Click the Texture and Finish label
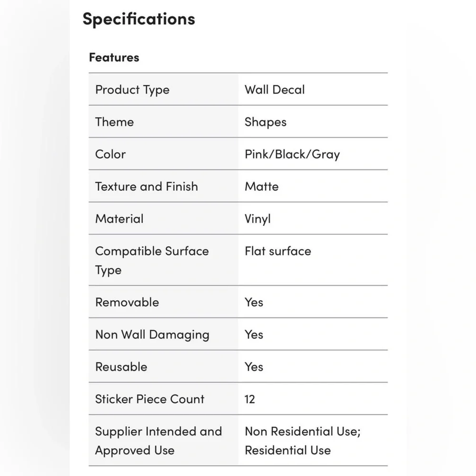Screen dimensions: 476x476 point(147,187)
